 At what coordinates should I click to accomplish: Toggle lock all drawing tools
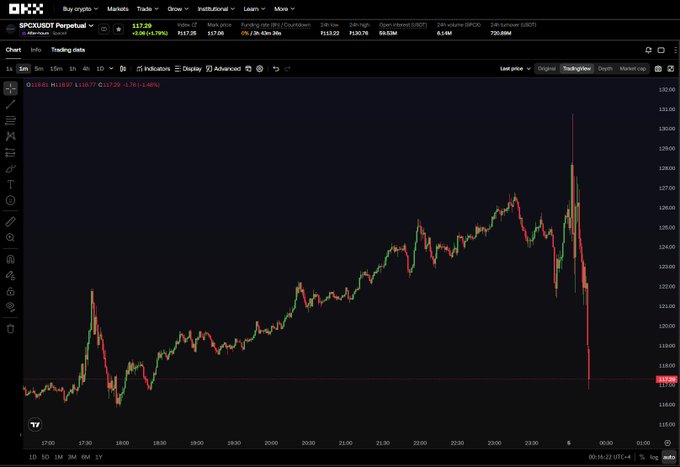pyautogui.click(x=10, y=291)
